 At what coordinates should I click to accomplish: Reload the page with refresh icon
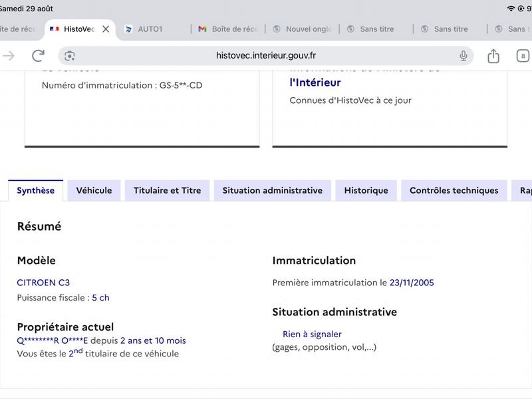click(x=38, y=56)
